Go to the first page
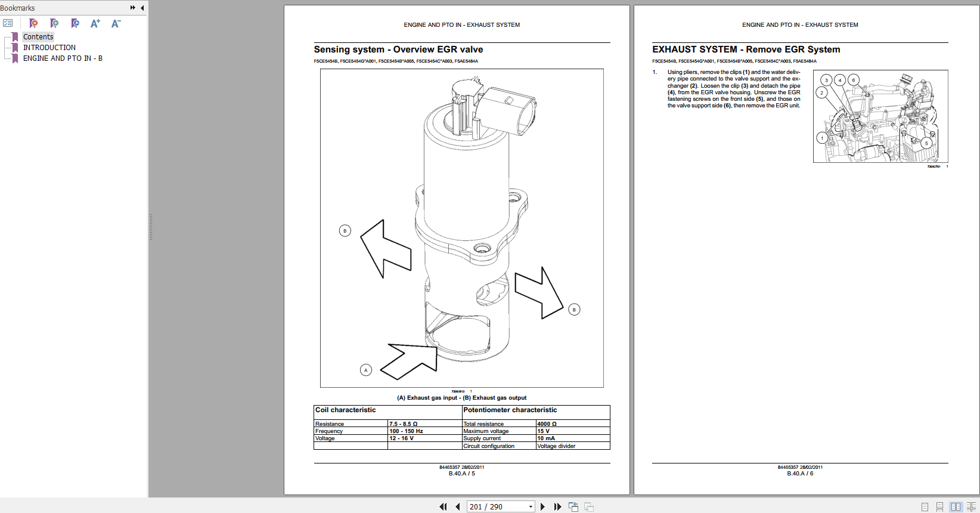The width and height of the screenshot is (980, 513). [443, 506]
